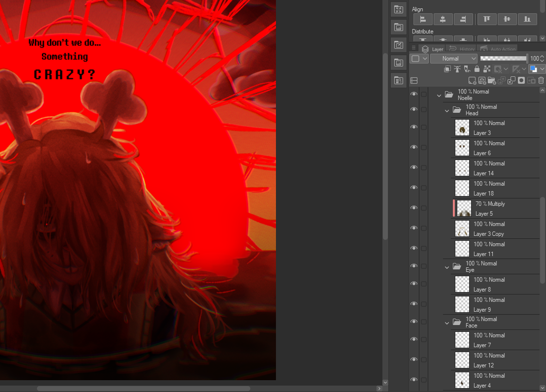Click Clip to Layer Below icon

coord(447,69)
